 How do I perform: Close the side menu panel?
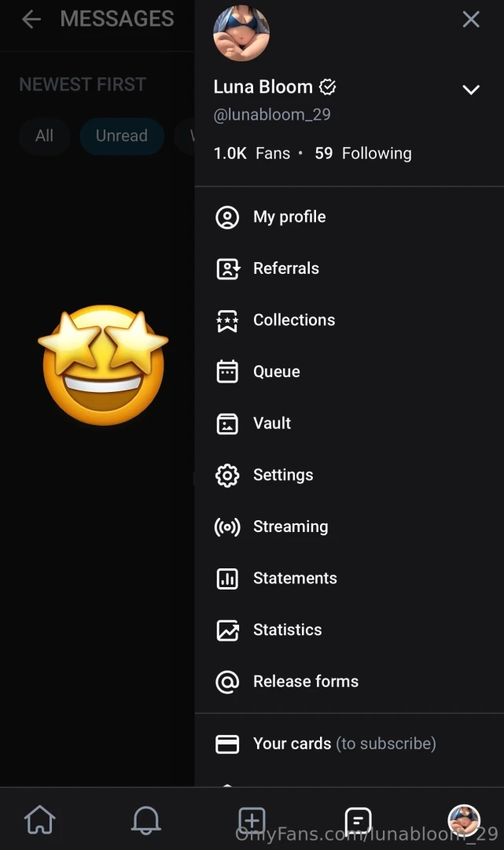coord(471,20)
